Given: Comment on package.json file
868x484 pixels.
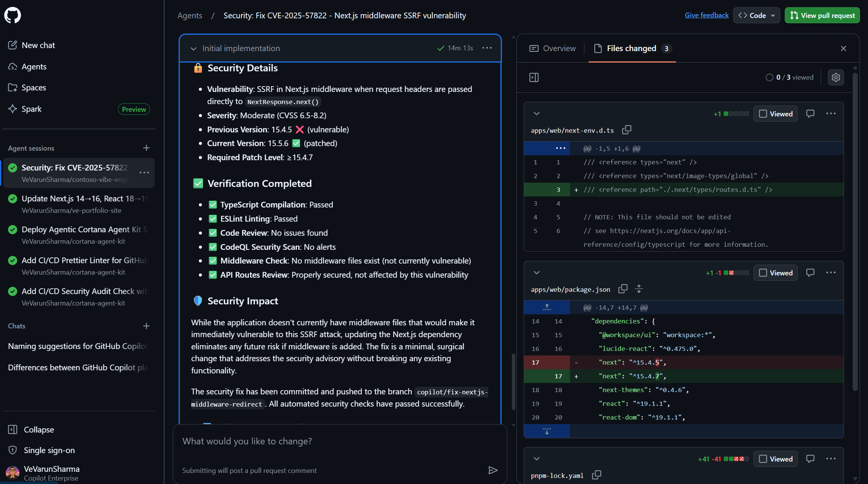Looking at the screenshot, I should 810,273.
